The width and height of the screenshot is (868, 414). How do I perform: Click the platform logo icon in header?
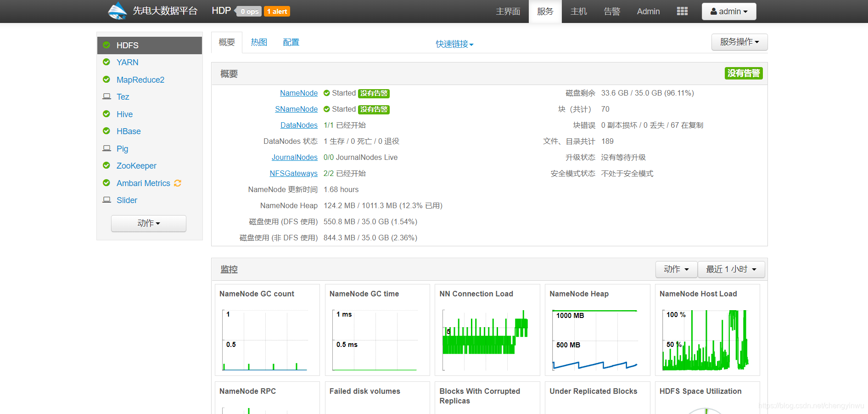[118, 11]
